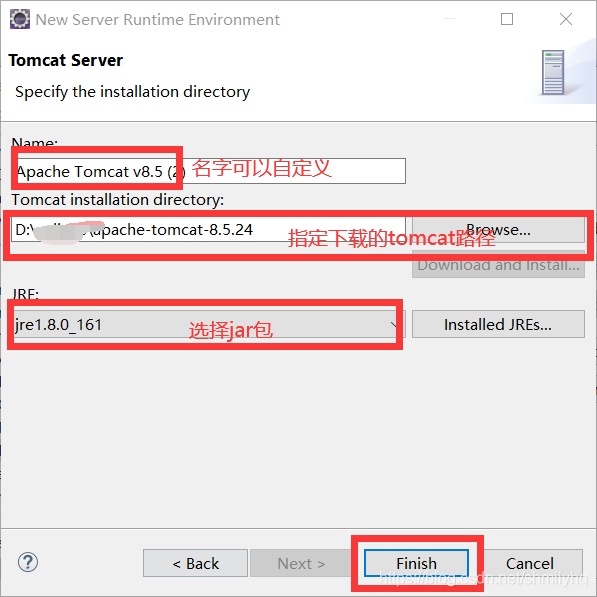Browse for the Tomcat installation directory
Image resolution: width=597 pixels, height=597 pixels.
[498, 230]
